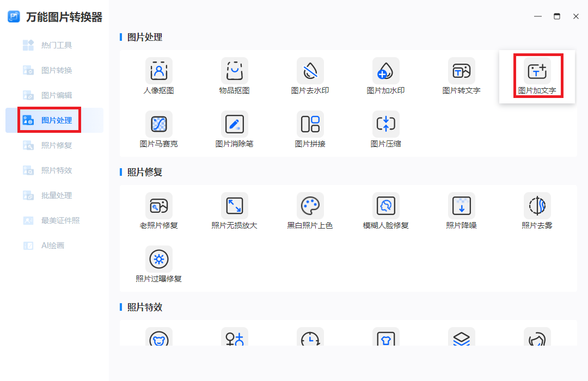Open the 照片修复 sidebar tab

[54, 145]
